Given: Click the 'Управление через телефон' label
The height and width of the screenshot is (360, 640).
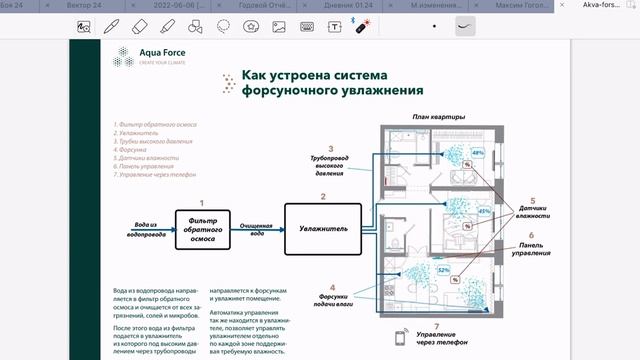Looking at the screenshot, I should (442, 338).
